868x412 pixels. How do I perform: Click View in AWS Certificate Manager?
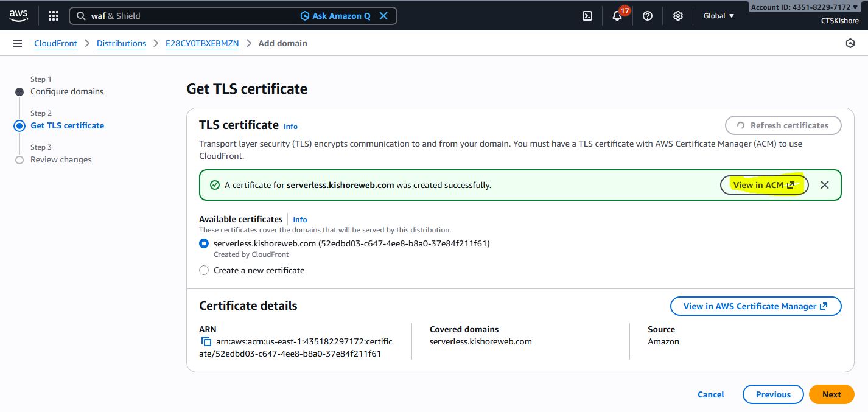[755, 306]
